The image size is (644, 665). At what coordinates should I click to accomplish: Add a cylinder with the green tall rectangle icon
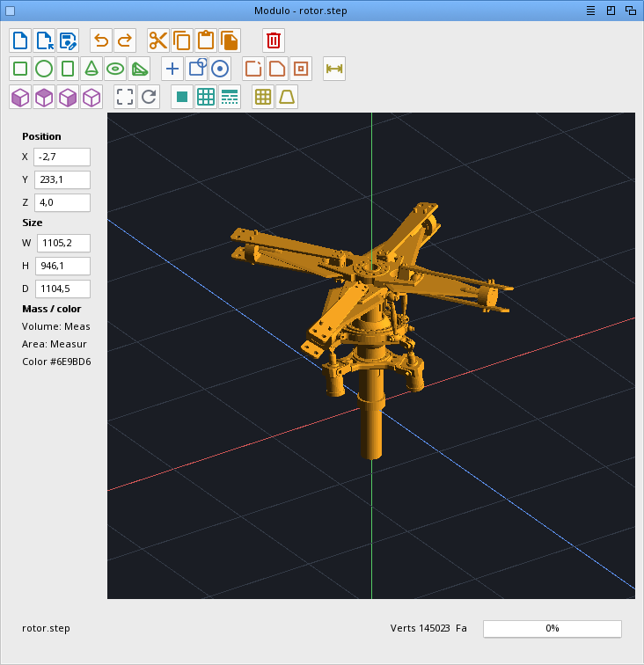(x=68, y=69)
